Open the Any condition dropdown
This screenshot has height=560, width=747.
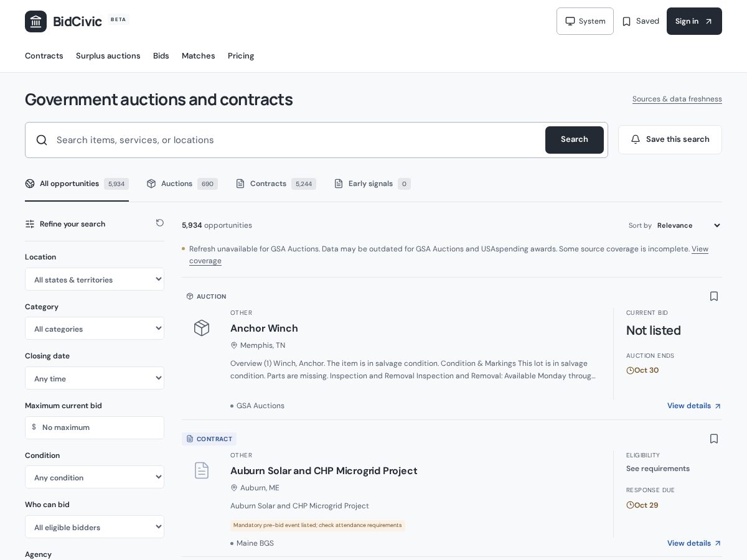(95, 477)
